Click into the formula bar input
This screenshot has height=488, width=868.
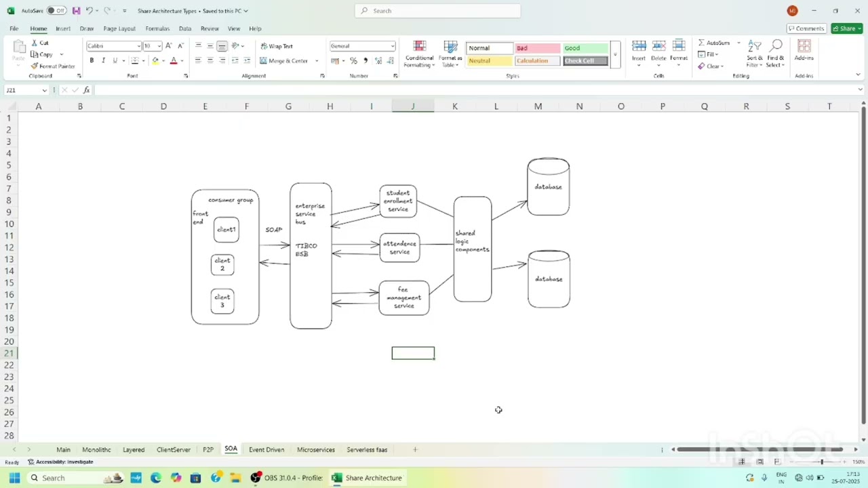pos(475,90)
